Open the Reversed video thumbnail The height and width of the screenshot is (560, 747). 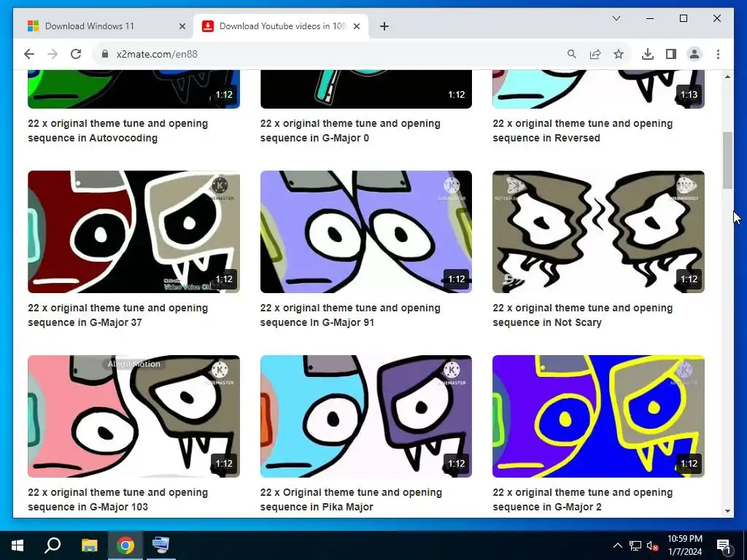point(598,89)
